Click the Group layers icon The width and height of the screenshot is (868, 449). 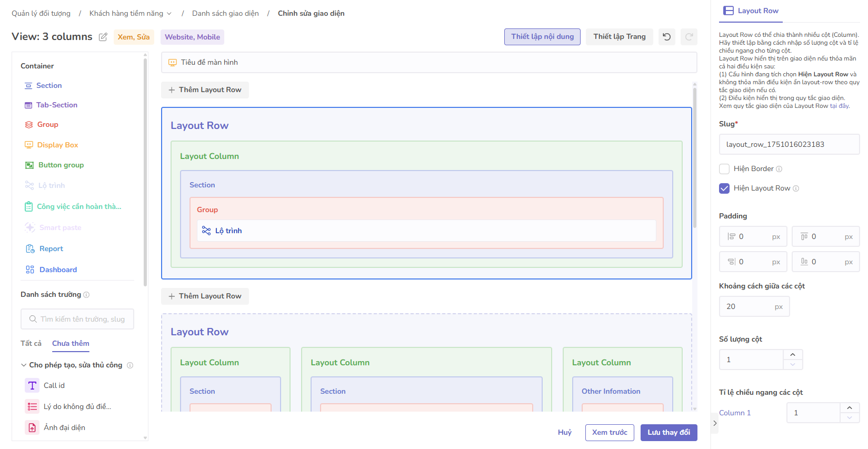29,125
